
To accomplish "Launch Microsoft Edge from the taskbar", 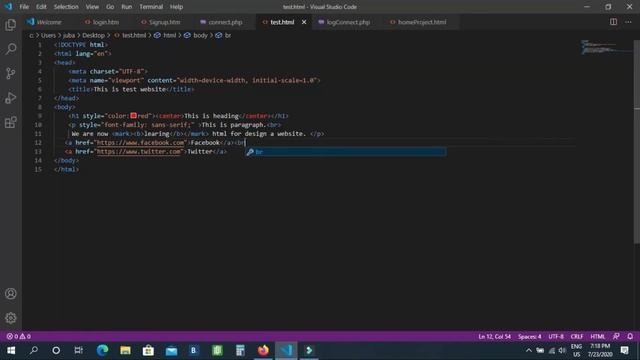I will 102,350.
